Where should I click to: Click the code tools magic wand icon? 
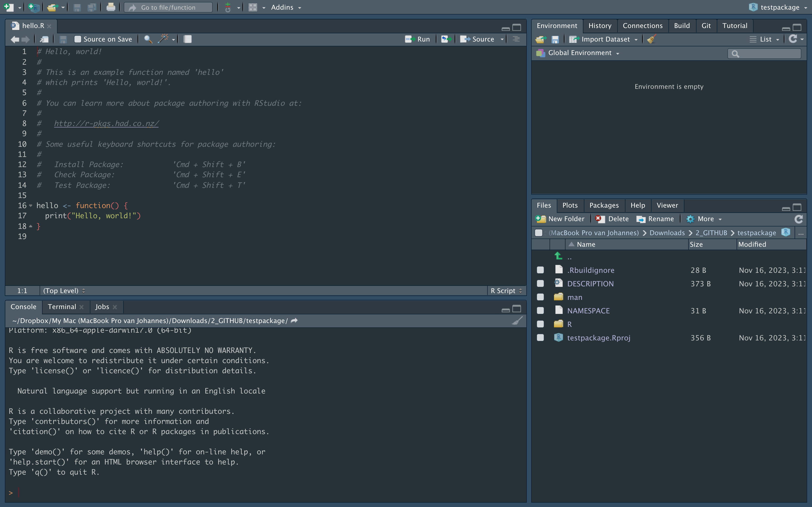point(163,39)
